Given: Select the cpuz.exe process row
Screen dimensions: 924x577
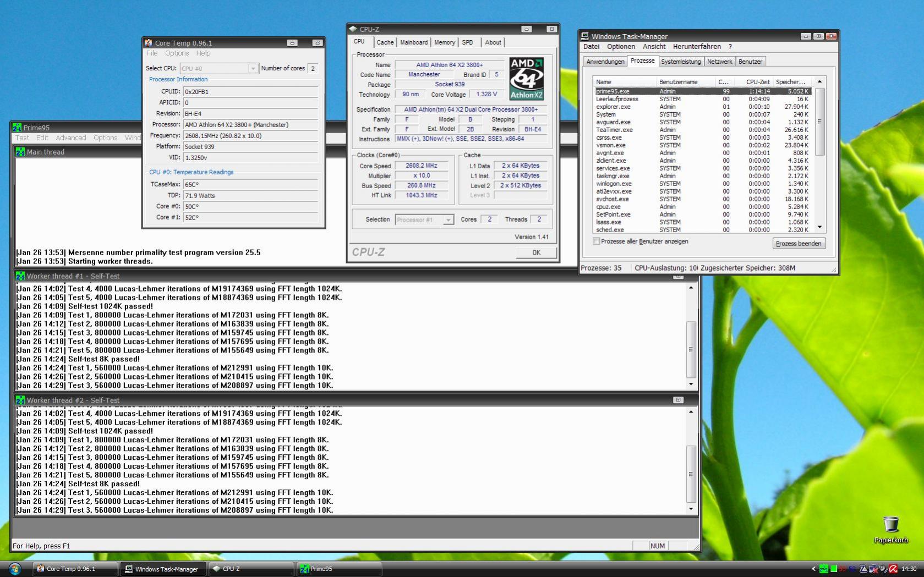Looking at the screenshot, I should coord(702,207).
